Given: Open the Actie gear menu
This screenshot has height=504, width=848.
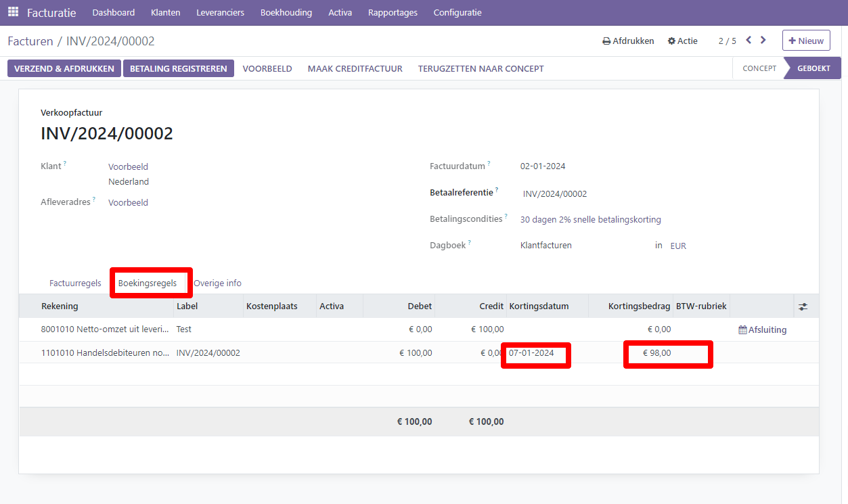Looking at the screenshot, I should tap(682, 41).
